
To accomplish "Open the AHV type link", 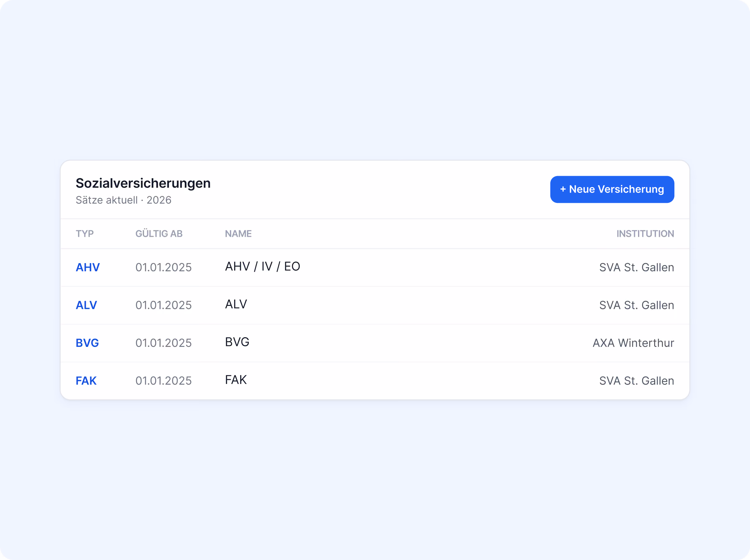I will coord(88,268).
